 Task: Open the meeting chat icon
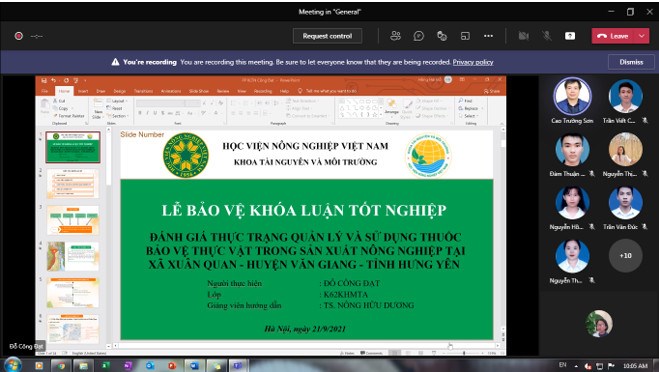pyautogui.click(x=419, y=36)
